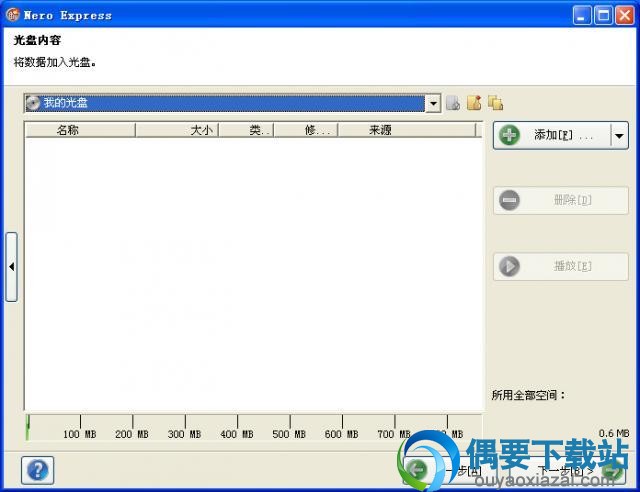
Task: Close the Nero Express window
Action: point(624,16)
